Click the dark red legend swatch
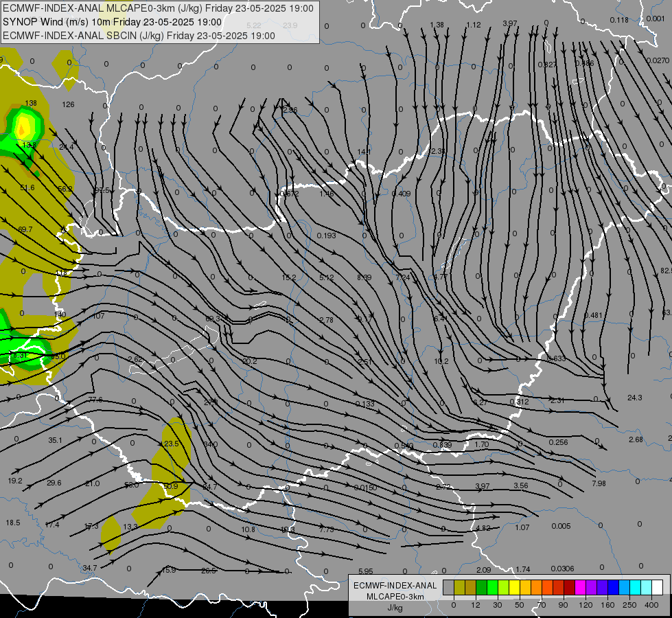The height and width of the screenshot is (618, 672). [x=570, y=587]
